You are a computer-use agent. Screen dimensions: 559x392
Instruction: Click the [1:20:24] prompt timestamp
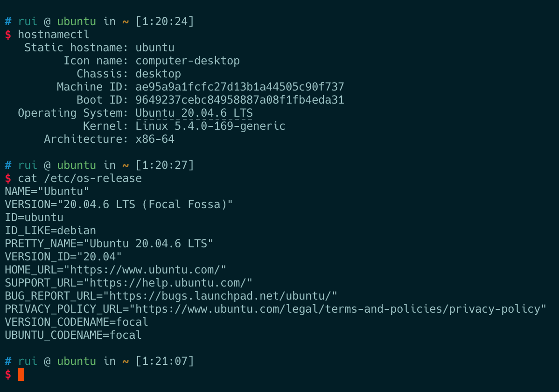click(165, 21)
